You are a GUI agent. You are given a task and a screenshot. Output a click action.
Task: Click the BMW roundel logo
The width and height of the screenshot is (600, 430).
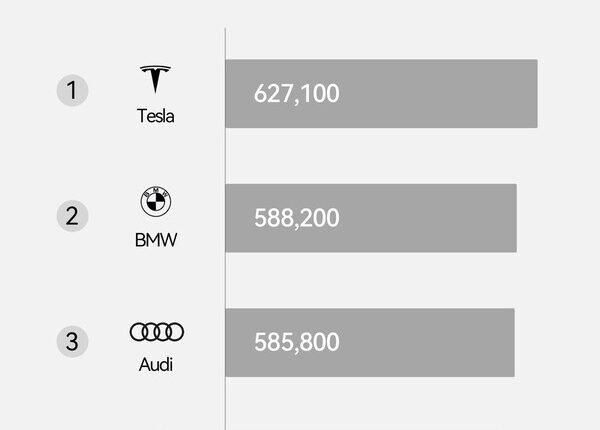(x=155, y=203)
